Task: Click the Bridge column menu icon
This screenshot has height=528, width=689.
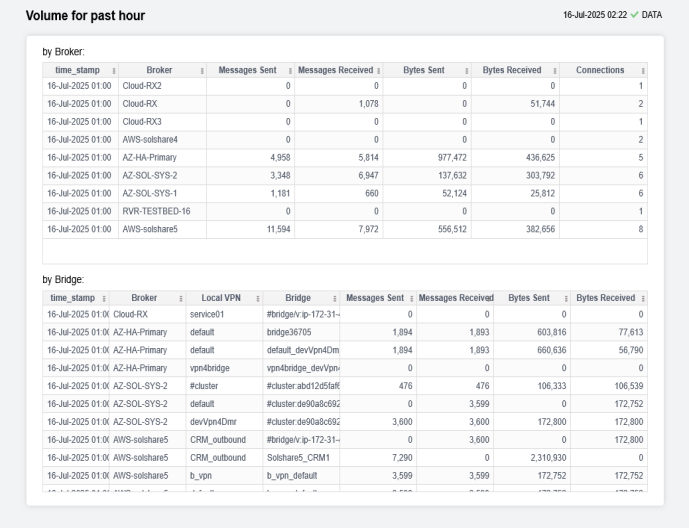Action: pos(333,298)
